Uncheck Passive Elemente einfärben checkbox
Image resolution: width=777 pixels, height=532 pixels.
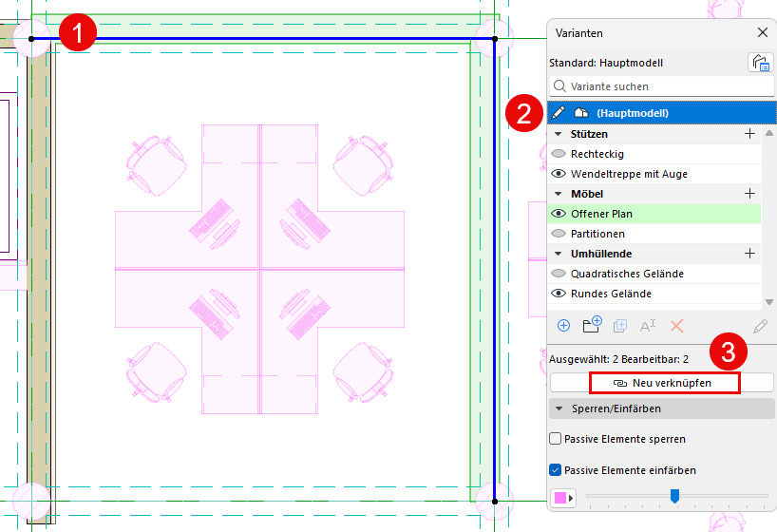pyautogui.click(x=556, y=470)
